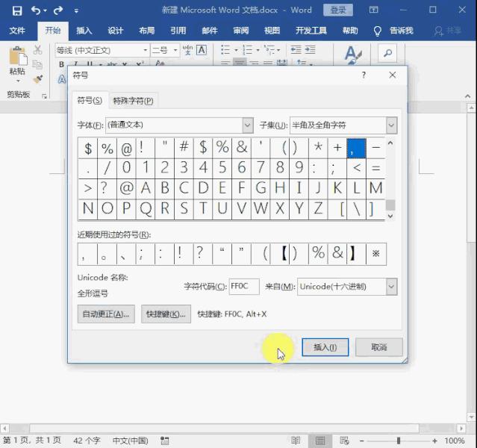Switch to the 审阅 ribbon tab
Screen dimensions: 477x448
[240, 31]
